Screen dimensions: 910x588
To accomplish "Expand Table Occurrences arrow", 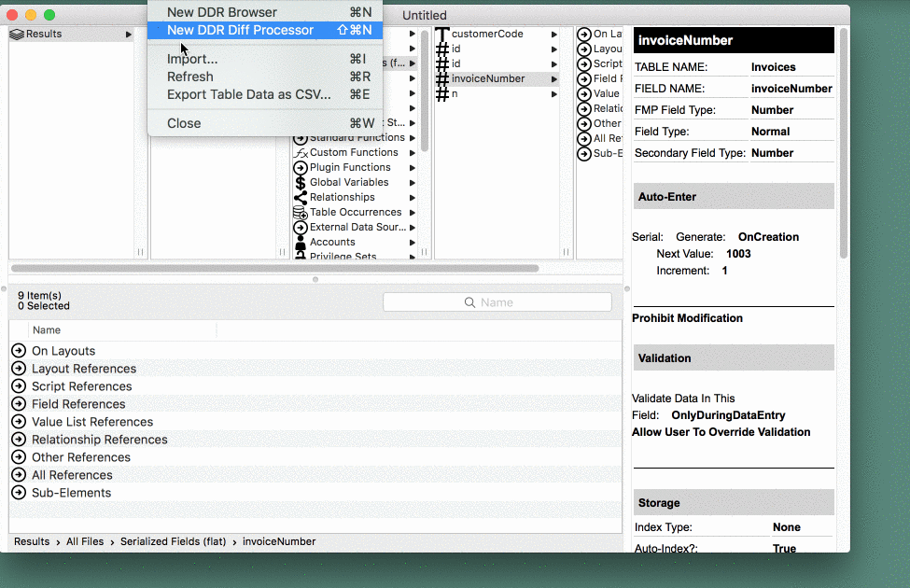I will tap(412, 213).
